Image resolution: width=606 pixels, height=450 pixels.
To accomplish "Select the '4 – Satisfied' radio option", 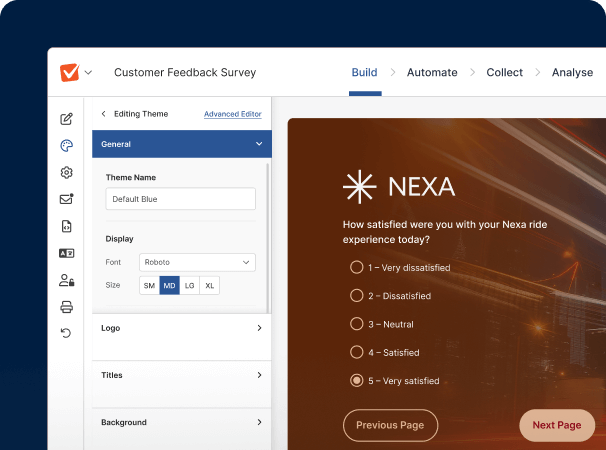I will tap(356, 352).
